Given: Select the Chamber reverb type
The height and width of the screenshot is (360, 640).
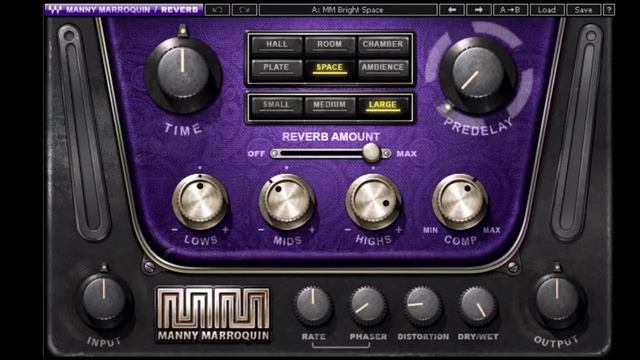Looking at the screenshot, I should tap(383, 45).
